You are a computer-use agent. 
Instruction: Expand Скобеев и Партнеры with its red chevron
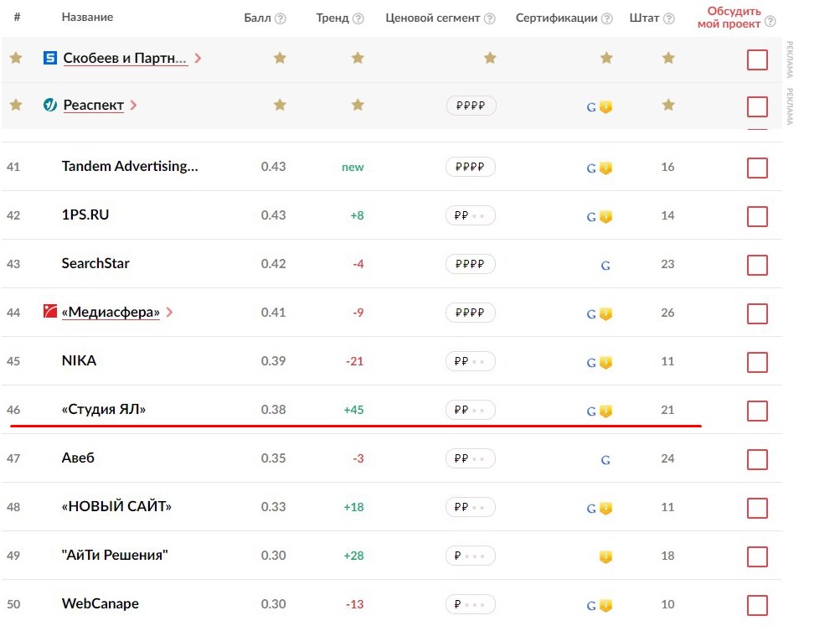198,58
